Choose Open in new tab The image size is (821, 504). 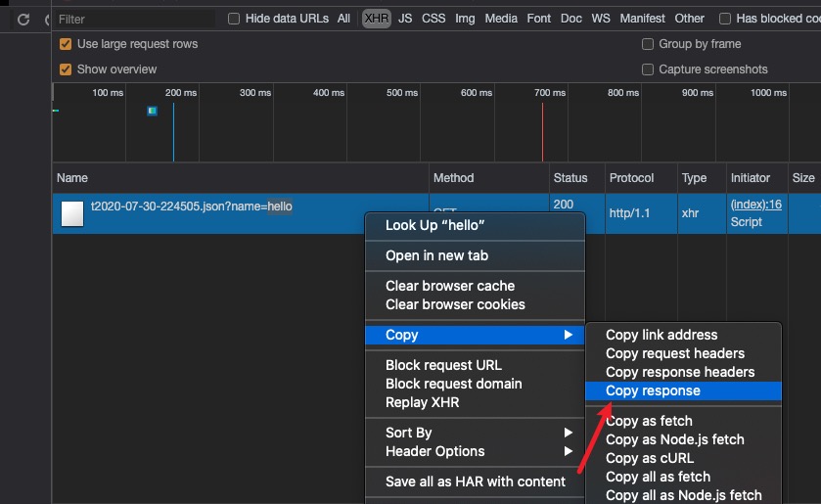coord(475,255)
